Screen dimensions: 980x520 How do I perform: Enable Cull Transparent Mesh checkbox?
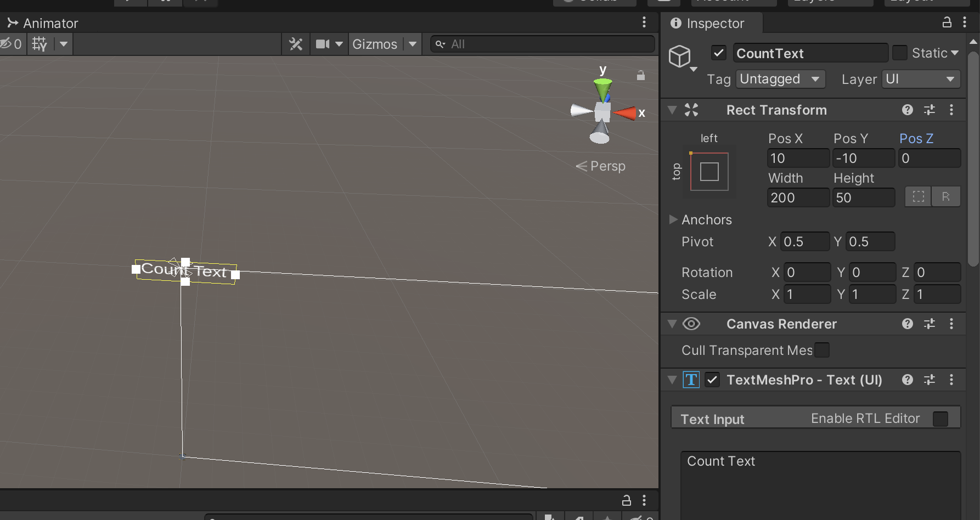point(822,350)
